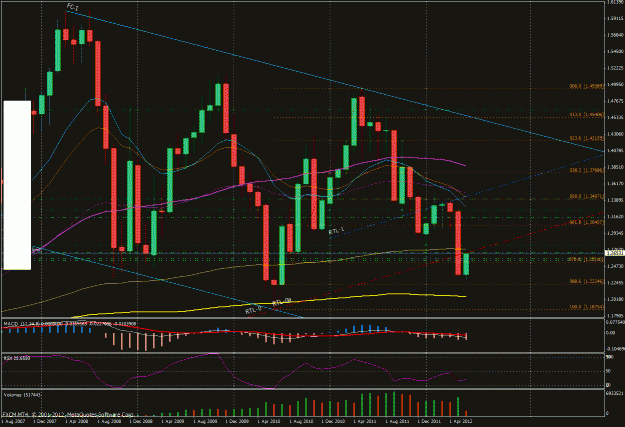
Task: Click the 50 level on RSI scale
Action: [x=609, y=371]
